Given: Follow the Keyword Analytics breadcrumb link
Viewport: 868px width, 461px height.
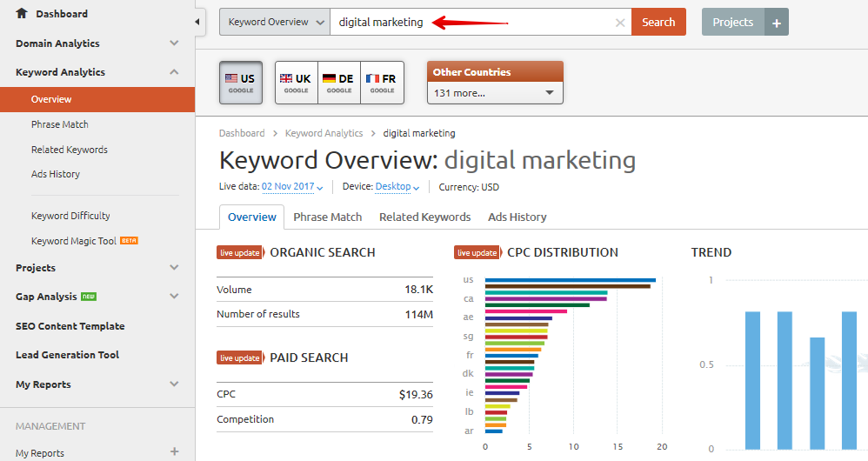Looking at the screenshot, I should 324,133.
